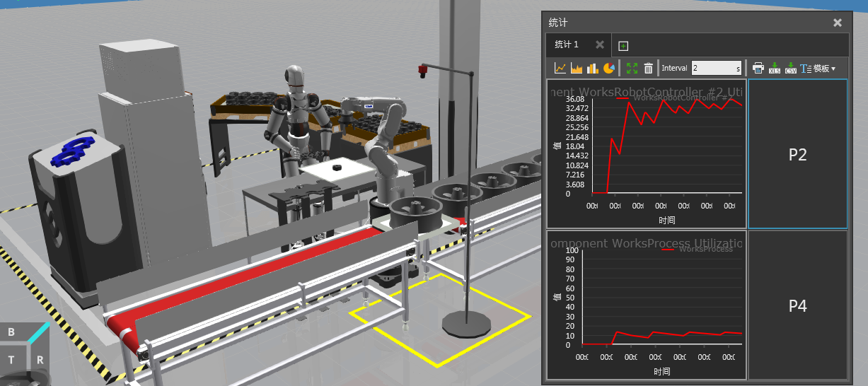Click the R face of view cube
This screenshot has width=868, height=386.
[x=40, y=359]
